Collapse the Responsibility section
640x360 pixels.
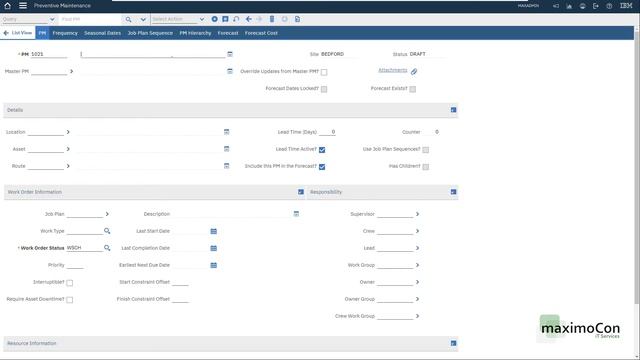[x=453, y=192]
